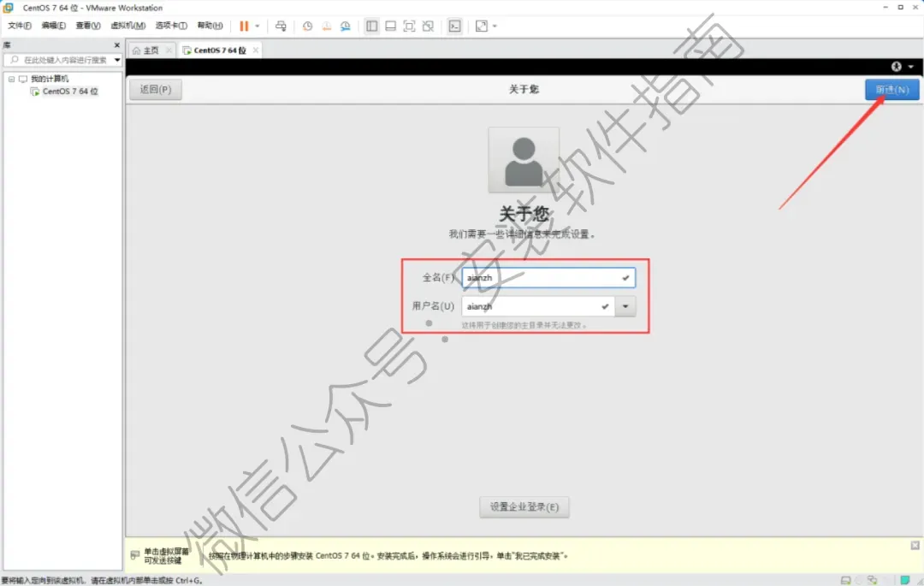Take a snapshot using the clock toolbar icon

tap(307, 26)
